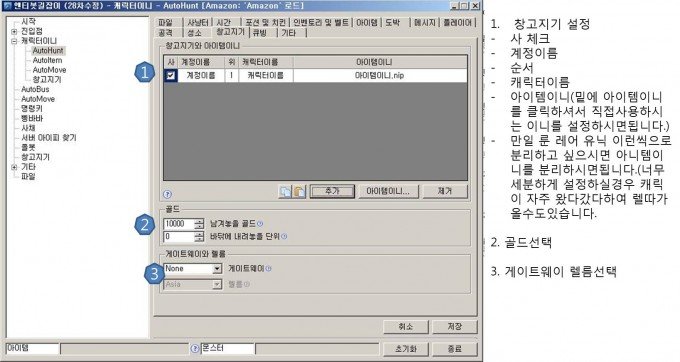Screen dimensions: 680x362
Task: Expand the 기타 tree node
Action: 14,167
